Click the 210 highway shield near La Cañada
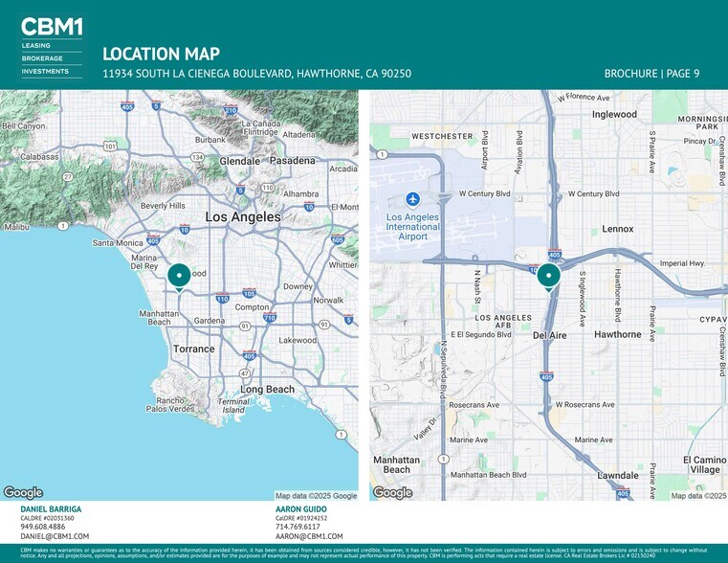Viewport: 728px width, 563px height. [x=230, y=111]
